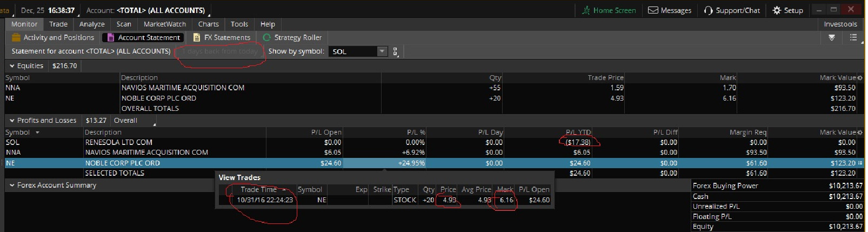Switch to the Scan tab

[124, 24]
